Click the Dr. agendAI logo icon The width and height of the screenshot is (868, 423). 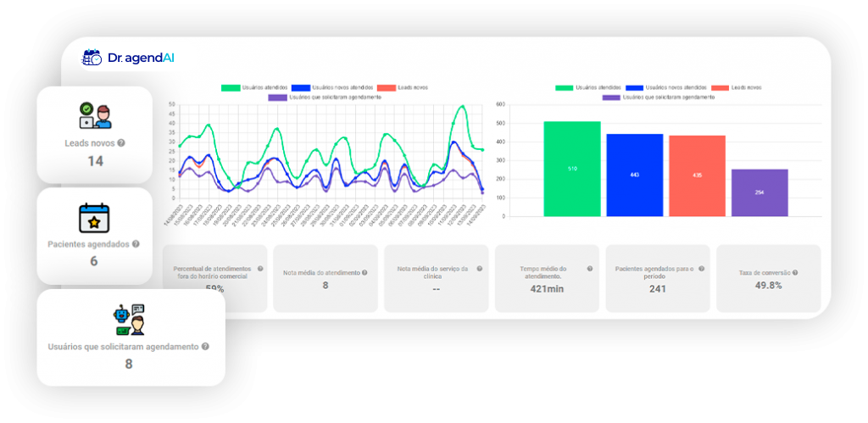[92, 58]
